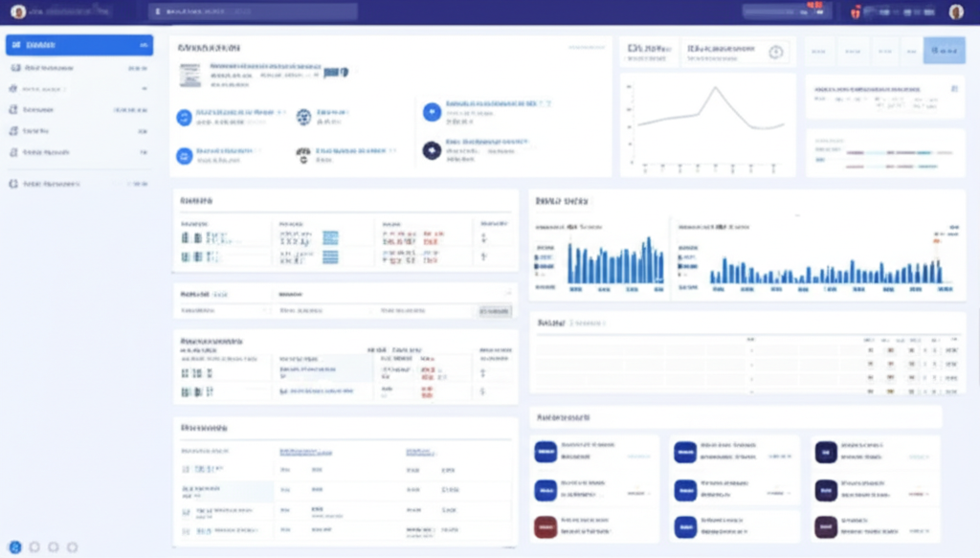This screenshot has height=558, width=980.
Task: Expand the third sidebar item with chevron
Action: [x=145, y=89]
